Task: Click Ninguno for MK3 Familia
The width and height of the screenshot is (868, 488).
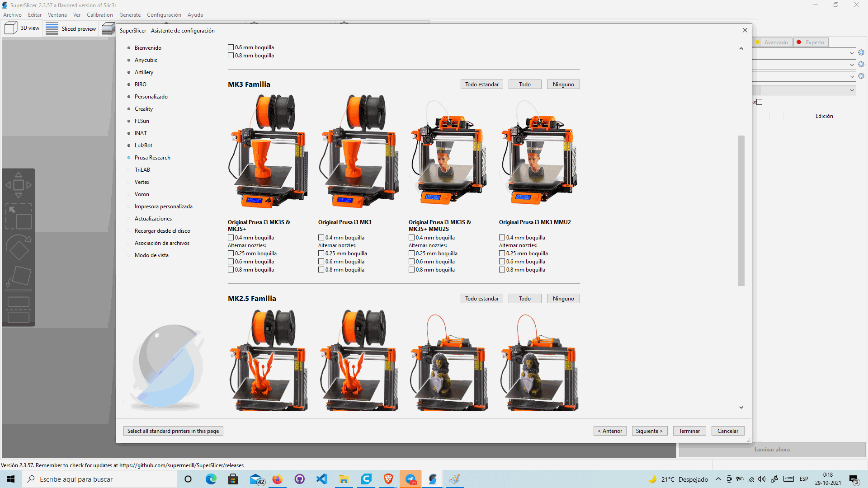Action: (x=563, y=84)
